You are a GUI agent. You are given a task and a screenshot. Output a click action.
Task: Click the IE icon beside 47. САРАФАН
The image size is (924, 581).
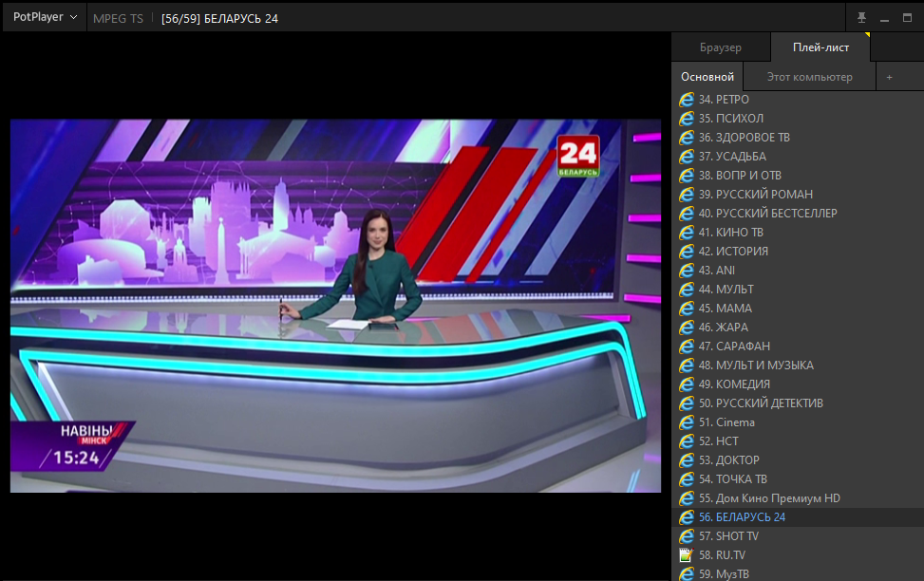[686, 346]
